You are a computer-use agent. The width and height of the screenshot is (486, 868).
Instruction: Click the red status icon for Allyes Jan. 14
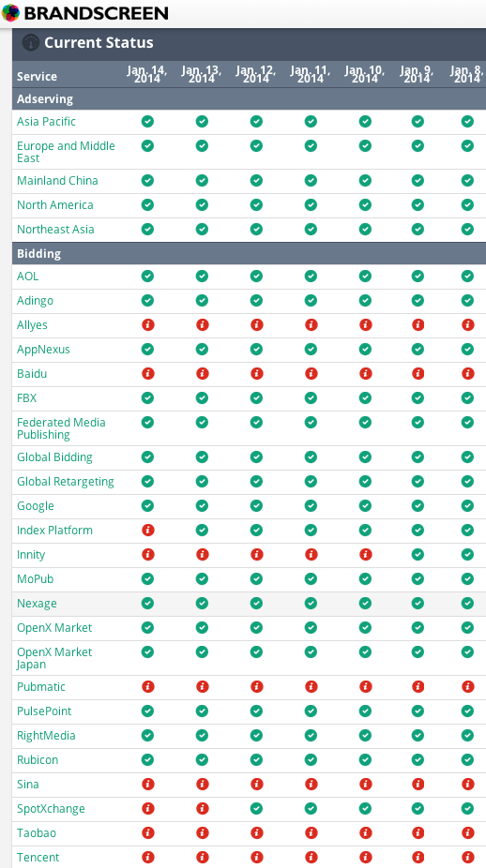click(147, 325)
